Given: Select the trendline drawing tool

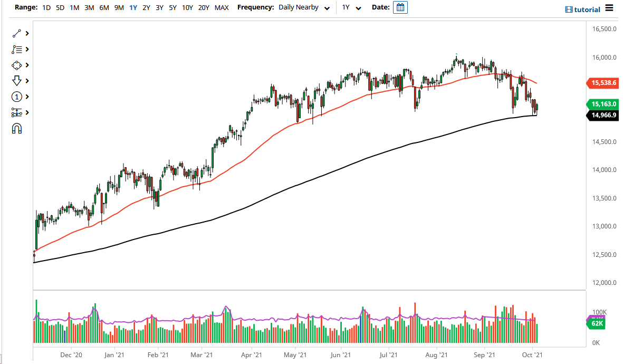Looking at the screenshot, I should click(15, 33).
